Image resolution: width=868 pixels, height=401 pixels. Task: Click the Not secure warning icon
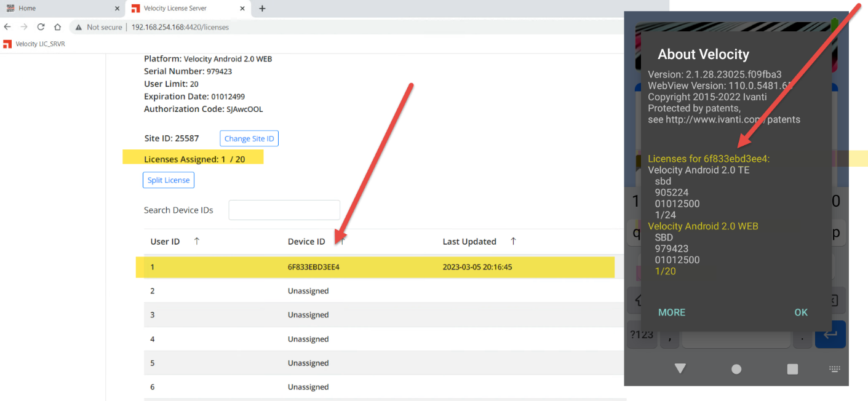tap(78, 27)
